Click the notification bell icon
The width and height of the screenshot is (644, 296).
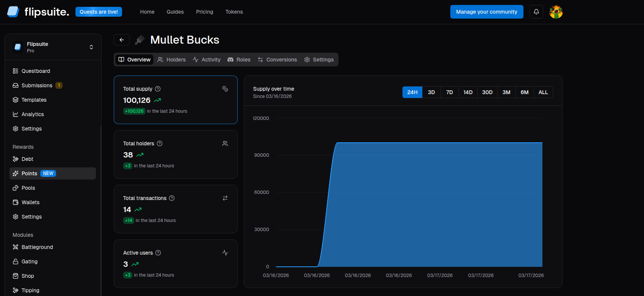(536, 12)
